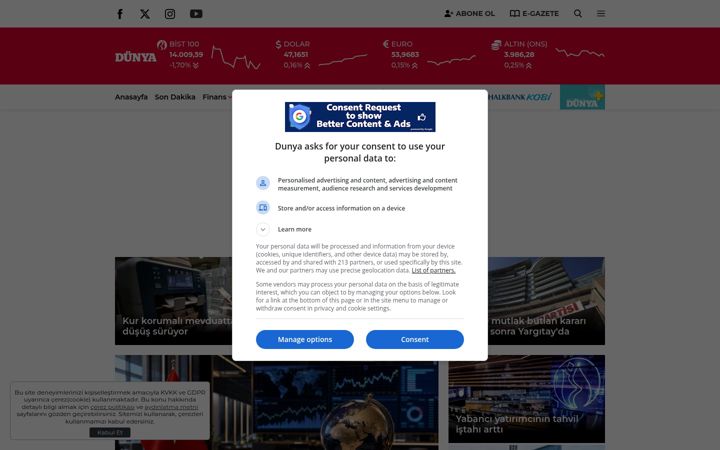
Task: Open the X (Twitter) social icon
Action: 145,14
